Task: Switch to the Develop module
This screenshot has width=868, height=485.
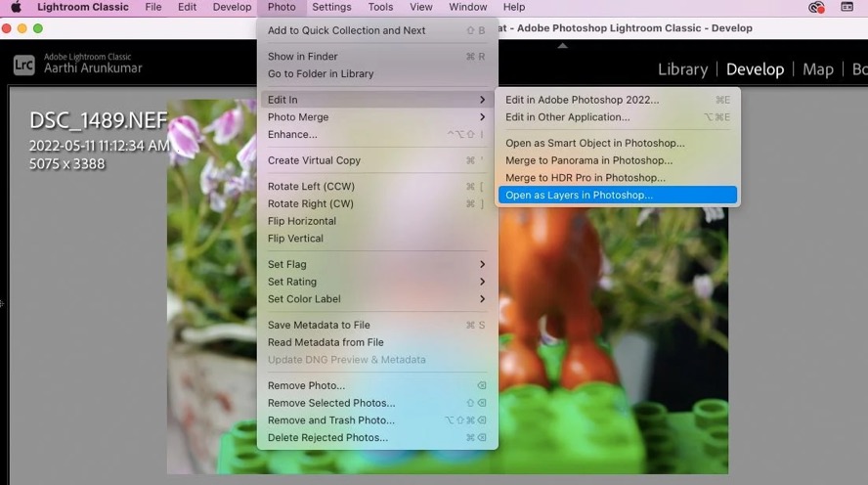Action: [755, 69]
